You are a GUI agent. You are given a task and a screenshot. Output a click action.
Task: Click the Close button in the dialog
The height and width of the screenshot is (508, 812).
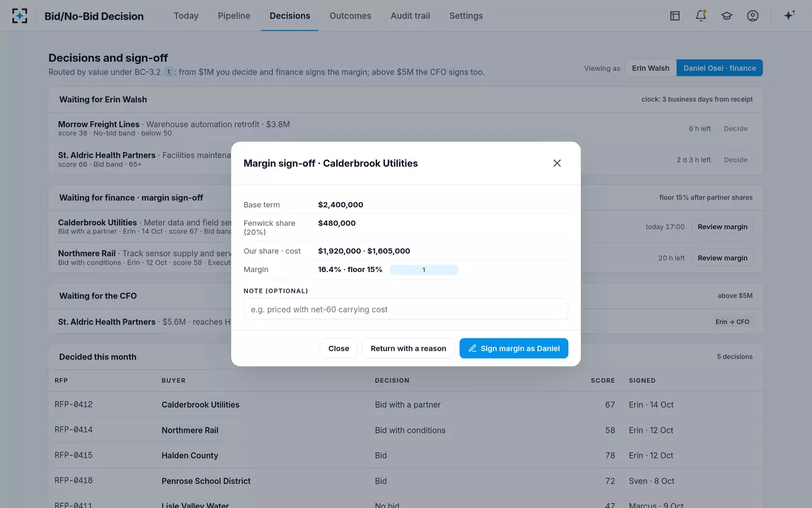[x=338, y=348]
